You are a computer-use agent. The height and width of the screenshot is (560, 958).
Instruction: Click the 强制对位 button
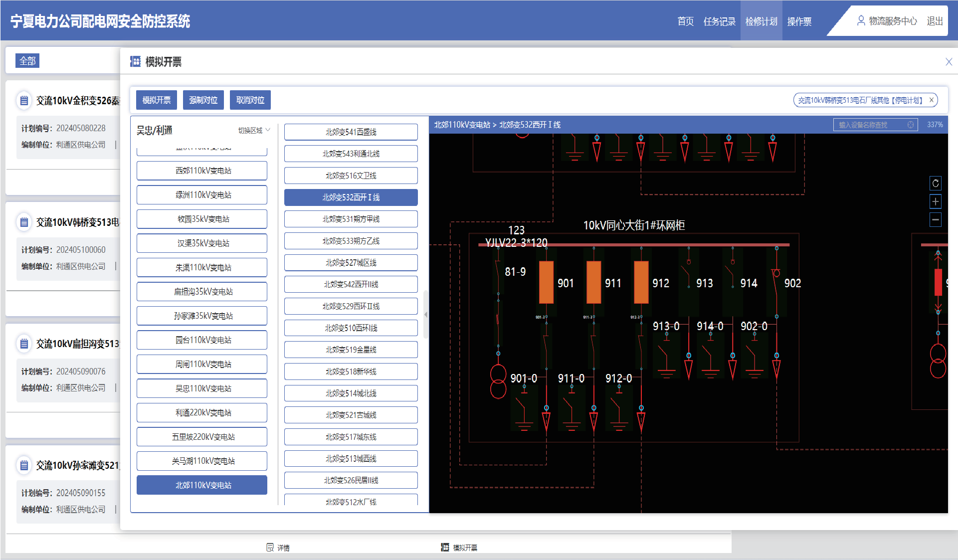pos(203,100)
